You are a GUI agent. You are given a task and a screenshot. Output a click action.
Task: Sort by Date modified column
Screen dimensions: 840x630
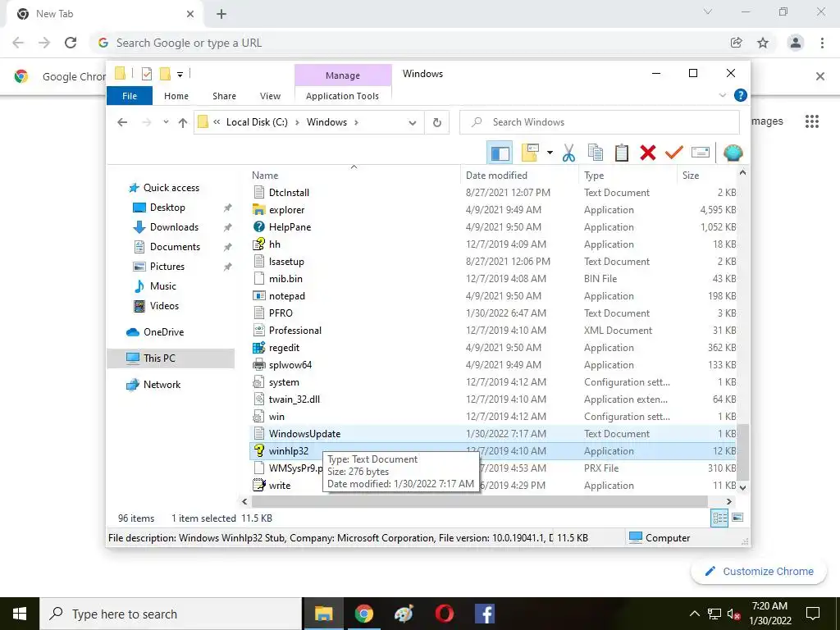(x=519, y=176)
